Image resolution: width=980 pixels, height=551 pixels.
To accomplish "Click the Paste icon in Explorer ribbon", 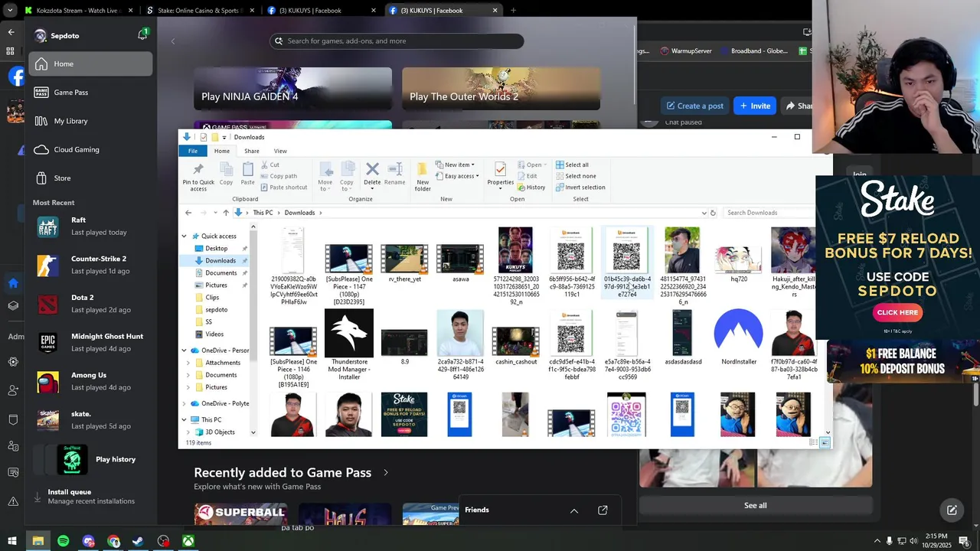I will pos(247,174).
